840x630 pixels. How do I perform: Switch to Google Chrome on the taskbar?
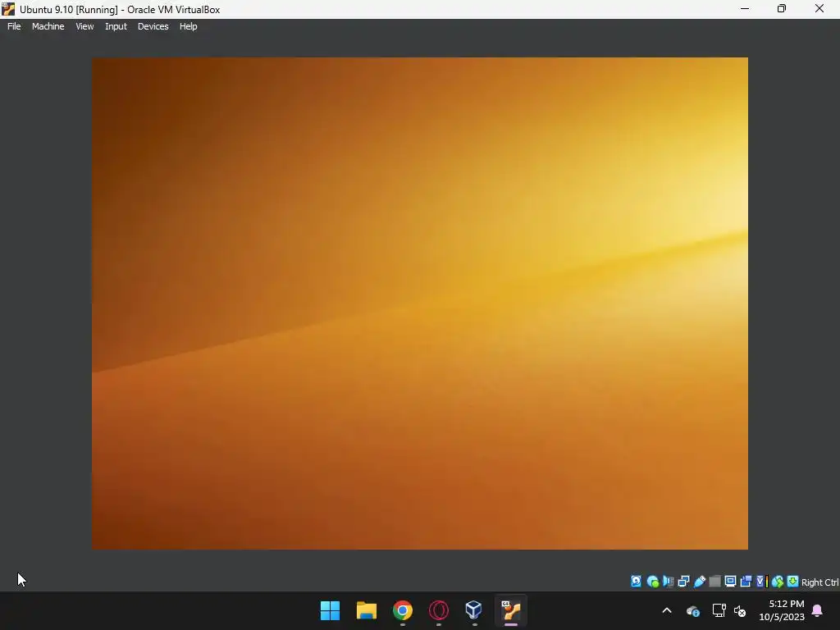tap(403, 610)
